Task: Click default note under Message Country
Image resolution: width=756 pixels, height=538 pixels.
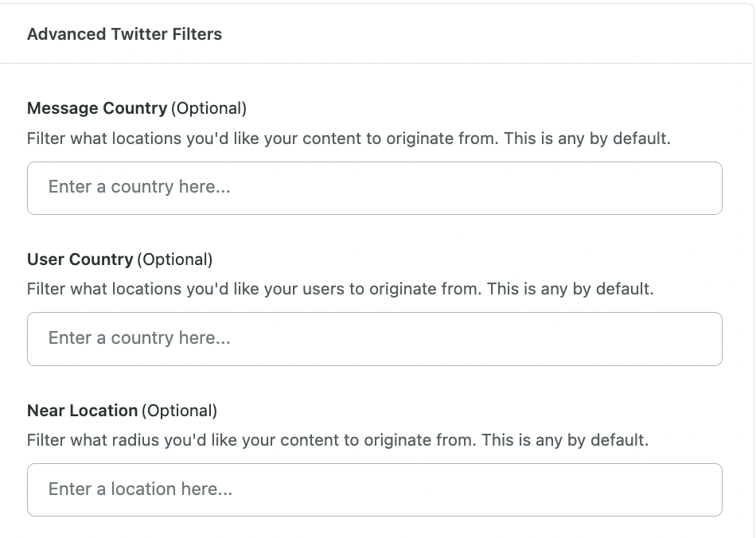Action: click(587, 138)
